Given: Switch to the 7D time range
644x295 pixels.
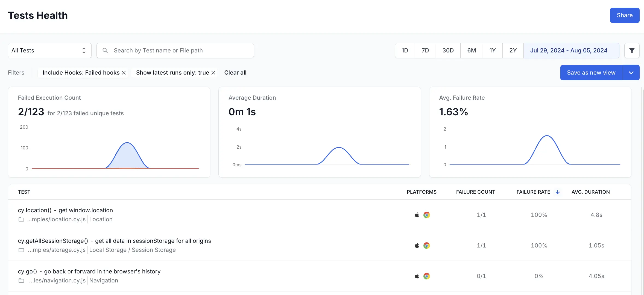Looking at the screenshot, I should (x=425, y=51).
